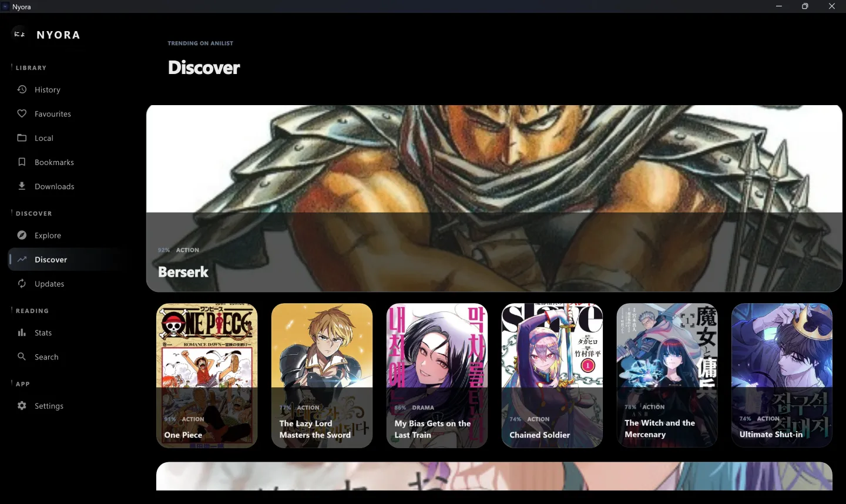Screen dimensions: 846x504
Task: Click the Chained Soldier title text
Action: pos(540,435)
